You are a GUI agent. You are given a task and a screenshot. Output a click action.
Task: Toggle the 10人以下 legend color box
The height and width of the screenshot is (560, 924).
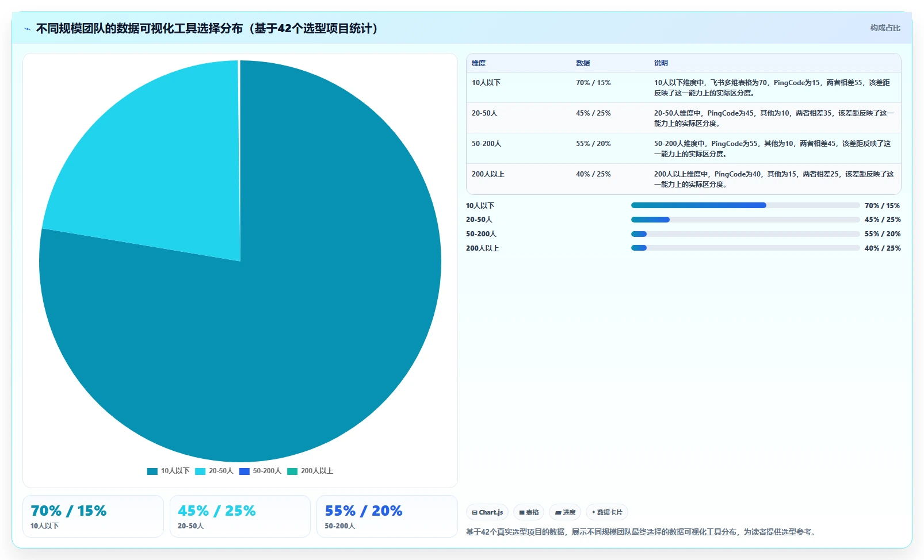pos(152,471)
